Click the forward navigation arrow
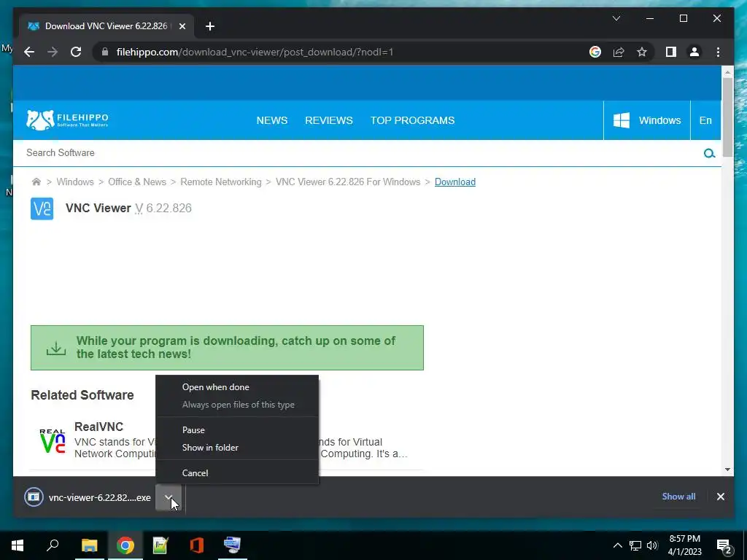This screenshot has width=747, height=560. 53,52
